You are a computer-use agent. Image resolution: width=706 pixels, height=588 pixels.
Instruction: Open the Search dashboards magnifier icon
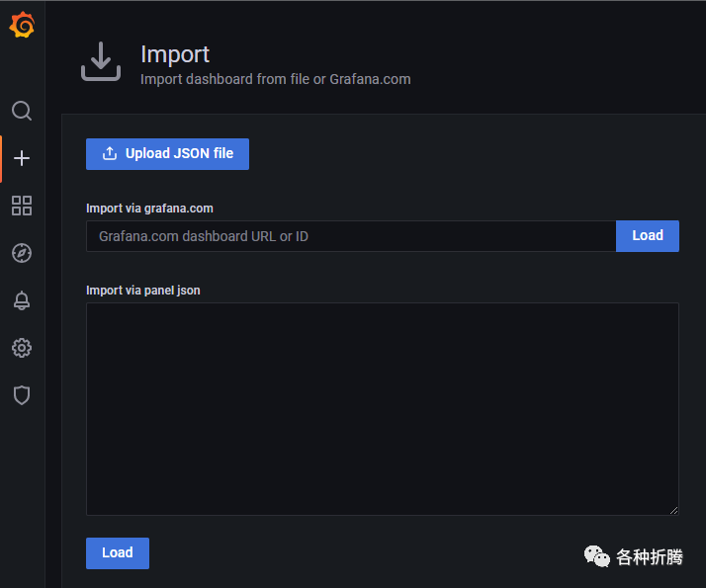(x=22, y=110)
